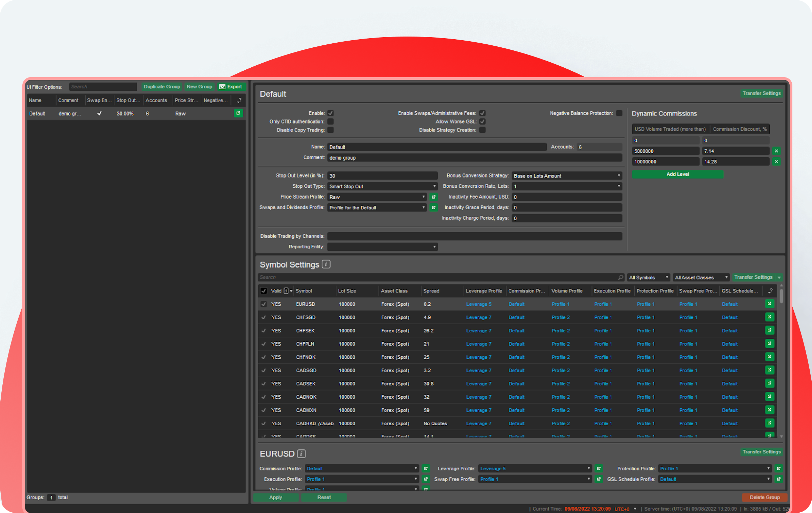Remove the 10000000 commission level
The width and height of the screenshot is (812, 513).
click(x=776, y=162)
